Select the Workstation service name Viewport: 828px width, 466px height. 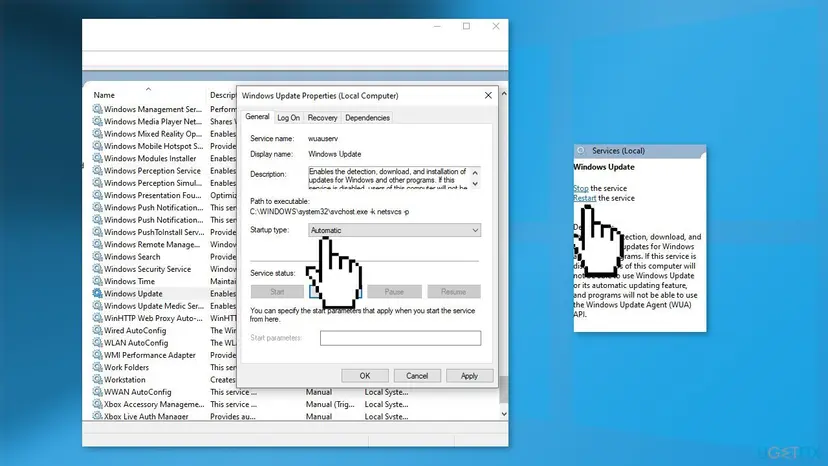click(125, 380)
